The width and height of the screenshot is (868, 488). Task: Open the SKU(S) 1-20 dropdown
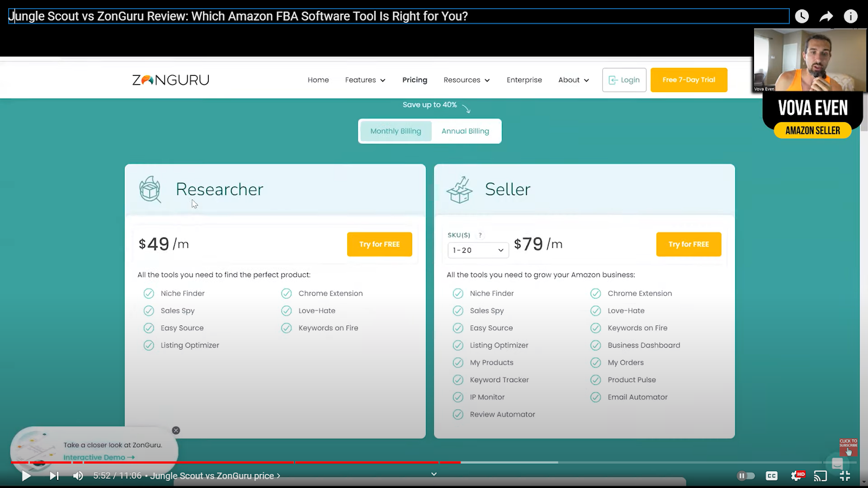click(478, 250)
